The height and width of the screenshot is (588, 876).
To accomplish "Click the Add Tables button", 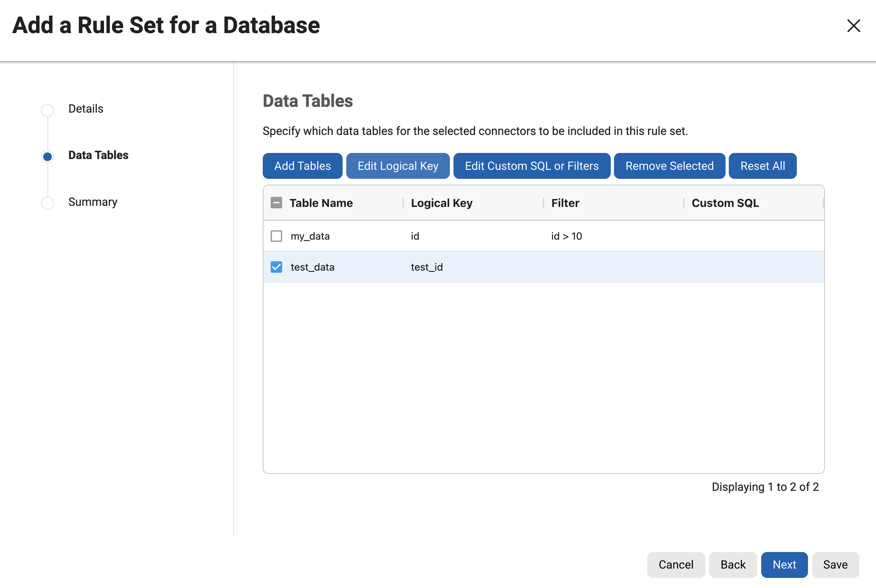I will (x=302, y=166).
